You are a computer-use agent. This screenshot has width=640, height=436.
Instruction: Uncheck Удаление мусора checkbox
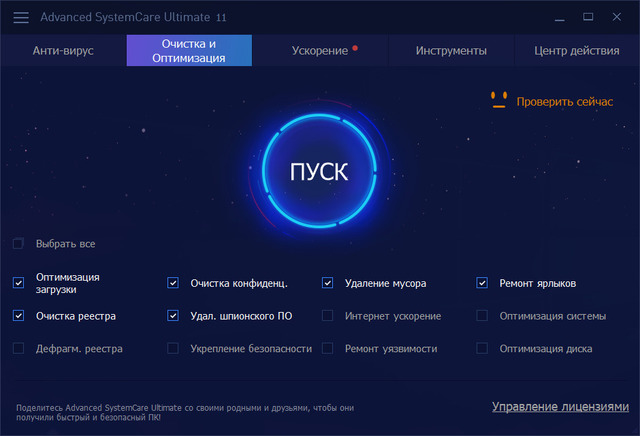tap(328, 283)
